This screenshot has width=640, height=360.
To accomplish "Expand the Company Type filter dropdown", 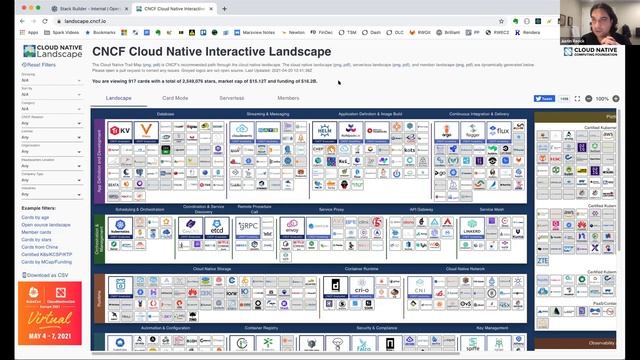I will 51,180.
